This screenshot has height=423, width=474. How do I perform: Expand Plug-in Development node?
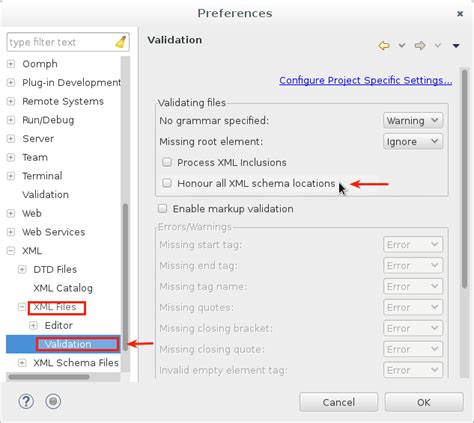tap(11, 82)
